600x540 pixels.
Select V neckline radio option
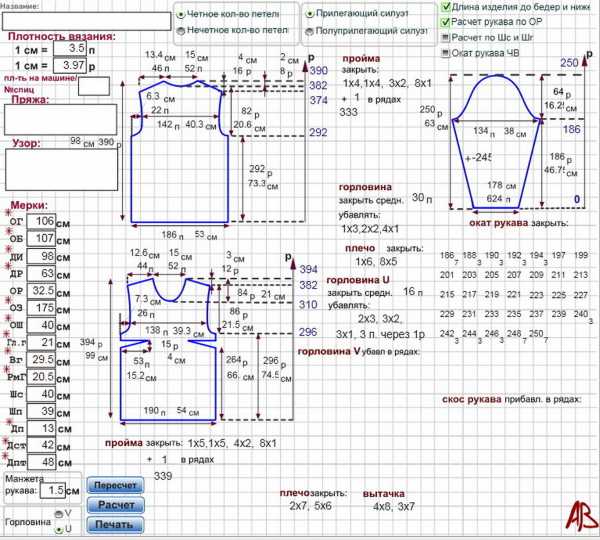click(58, 514)
